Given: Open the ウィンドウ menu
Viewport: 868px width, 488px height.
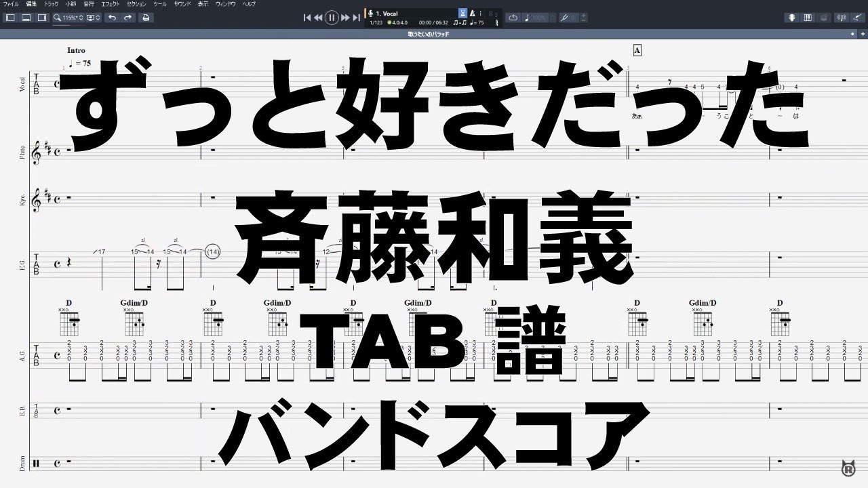Looking at the screenshot, I should click(226, 4).
